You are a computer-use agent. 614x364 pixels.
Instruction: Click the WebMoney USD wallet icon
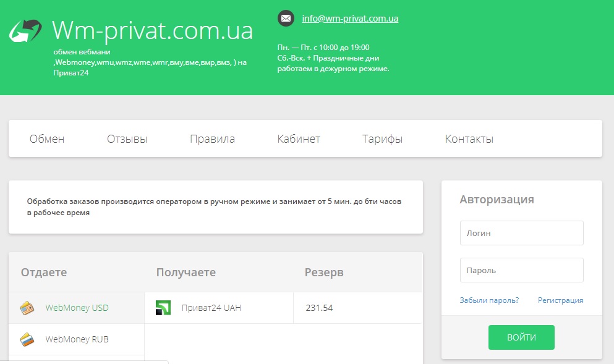pos(27,308)
